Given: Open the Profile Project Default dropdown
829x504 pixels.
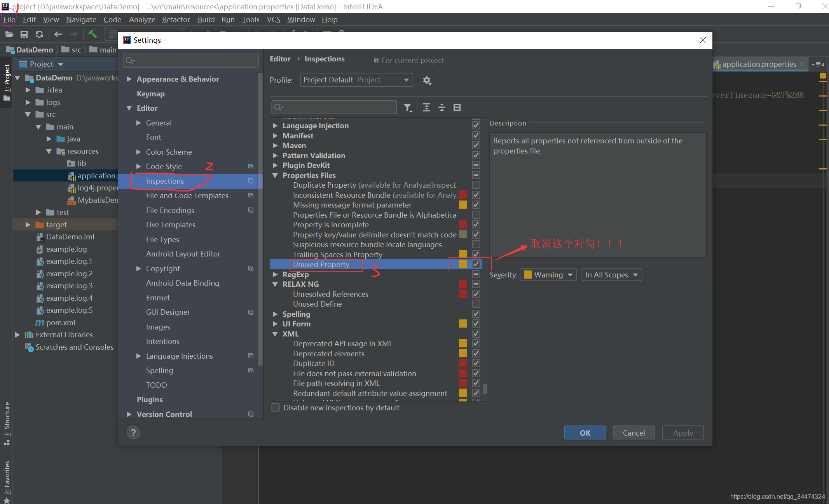Looking at the screenshot, I should [356, 80].
